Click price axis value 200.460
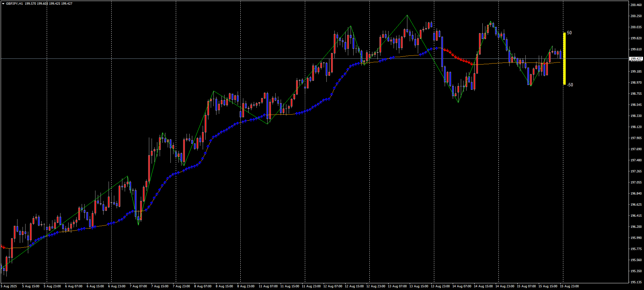Image resolution: width=644 pixels, height=290 pixels. (x=636, y=5)
